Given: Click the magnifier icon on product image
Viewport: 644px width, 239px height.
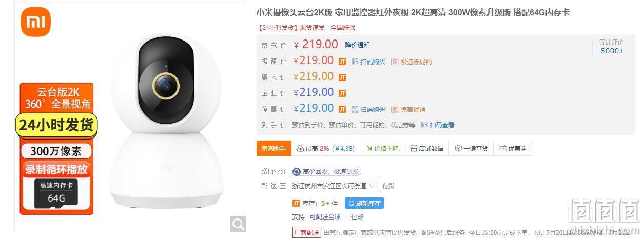Looking at the screenshot, I should click(238, 224).
